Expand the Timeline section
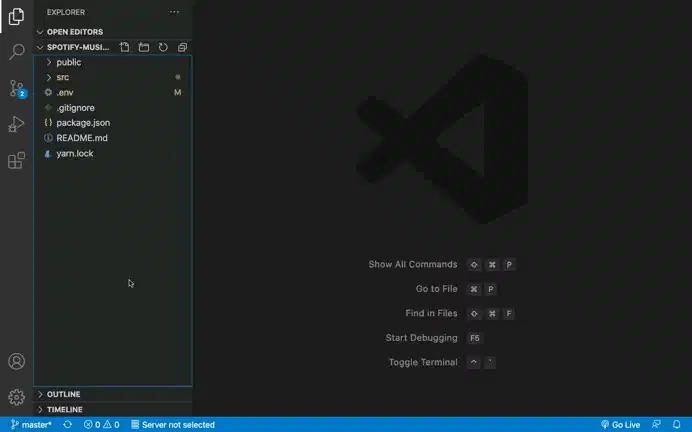692x432 pixels. pos(113,409)
